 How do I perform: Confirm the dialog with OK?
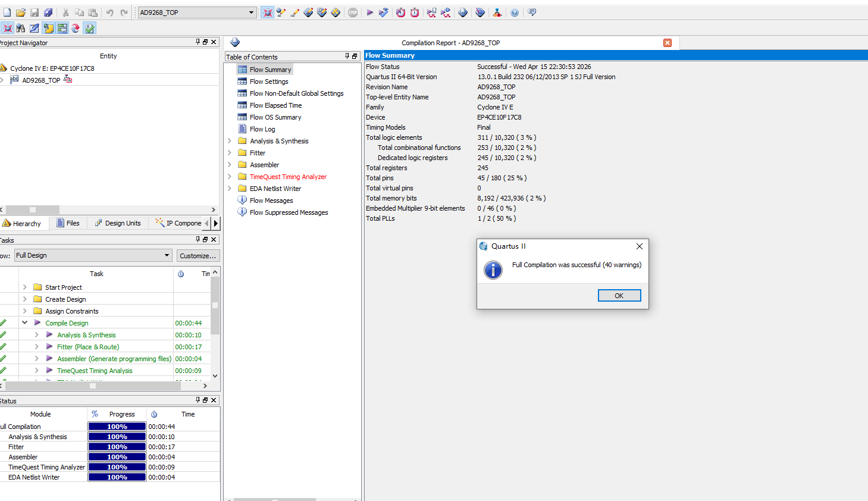[619, 296]
